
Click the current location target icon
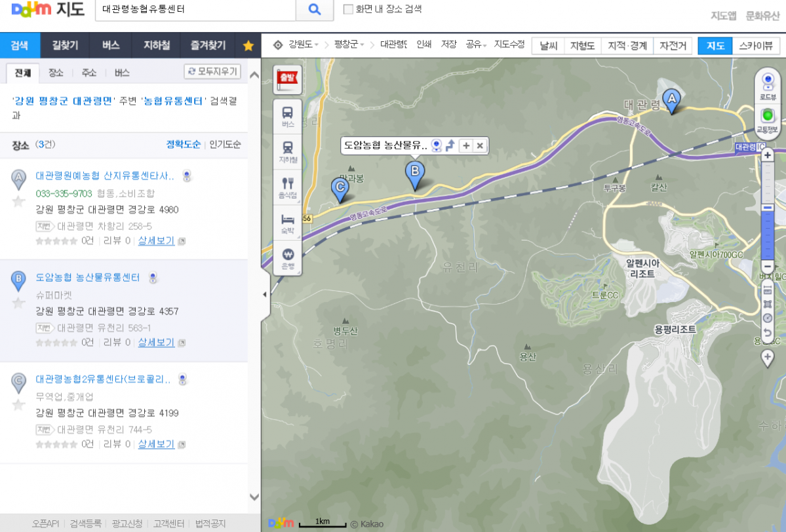[278, 45]
